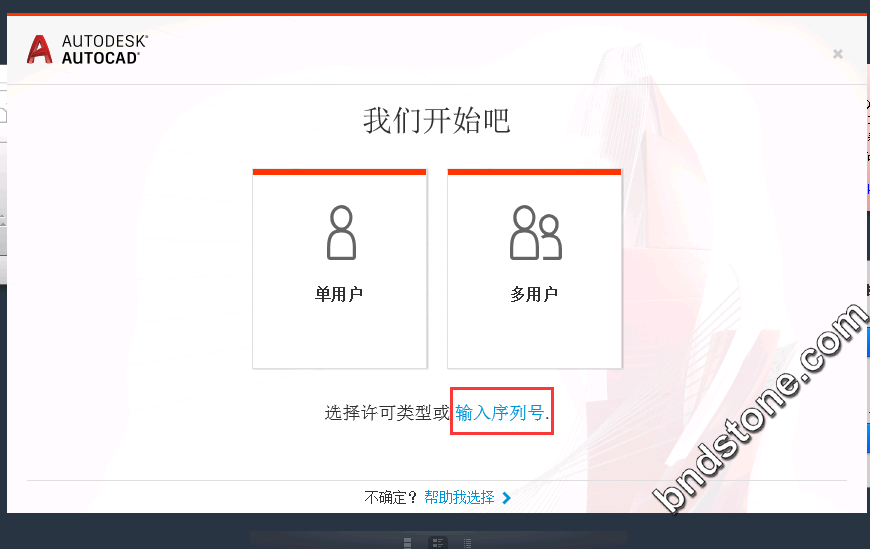
Task: Select the compact list view icon
Action: click(467, 542)
